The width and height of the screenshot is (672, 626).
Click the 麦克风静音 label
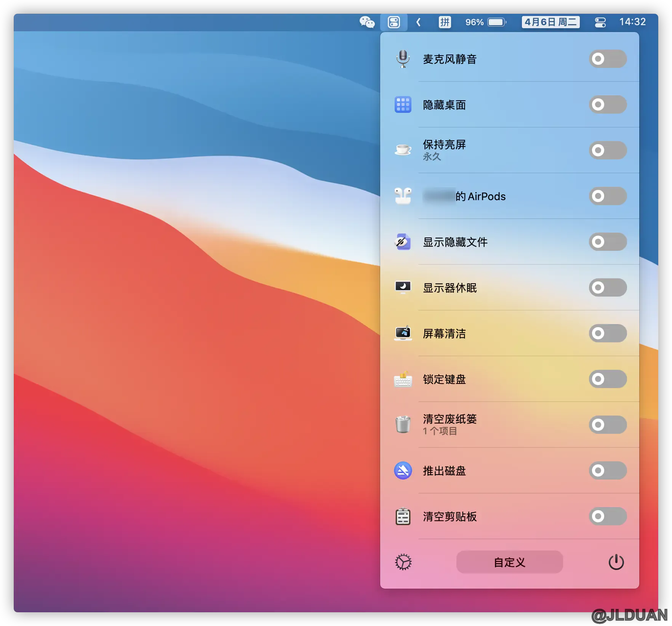pos(450,59)
